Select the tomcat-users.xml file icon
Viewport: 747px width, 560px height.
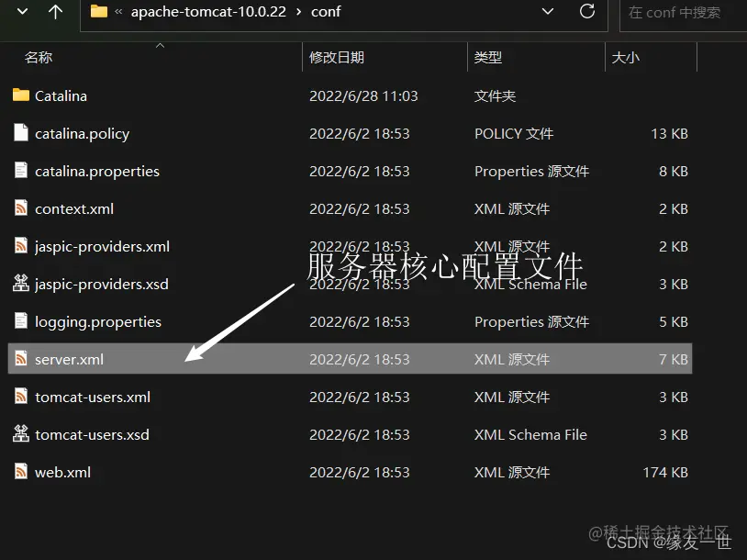20,397
